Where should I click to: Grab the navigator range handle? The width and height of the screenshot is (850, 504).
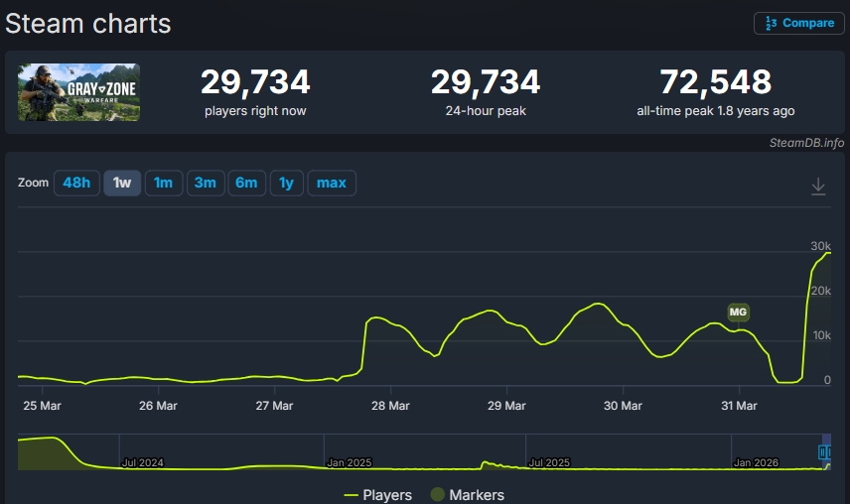[x=823, y=452]
